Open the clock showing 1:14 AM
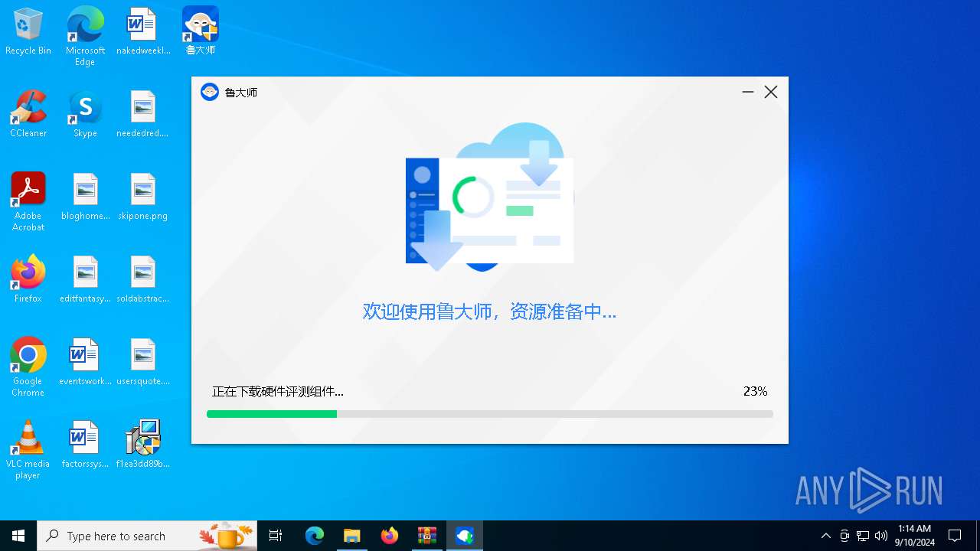 coord(915,536)
